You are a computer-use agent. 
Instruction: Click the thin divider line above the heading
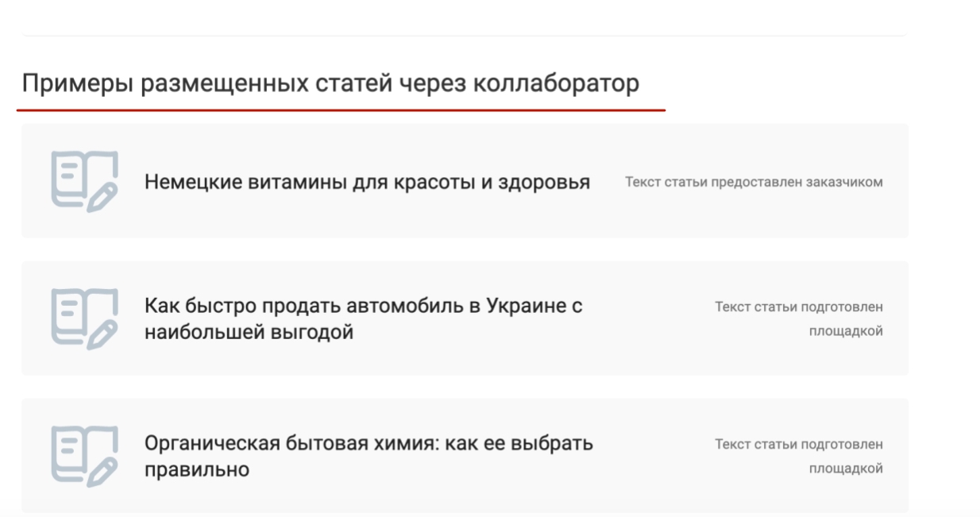pos(465,35)
